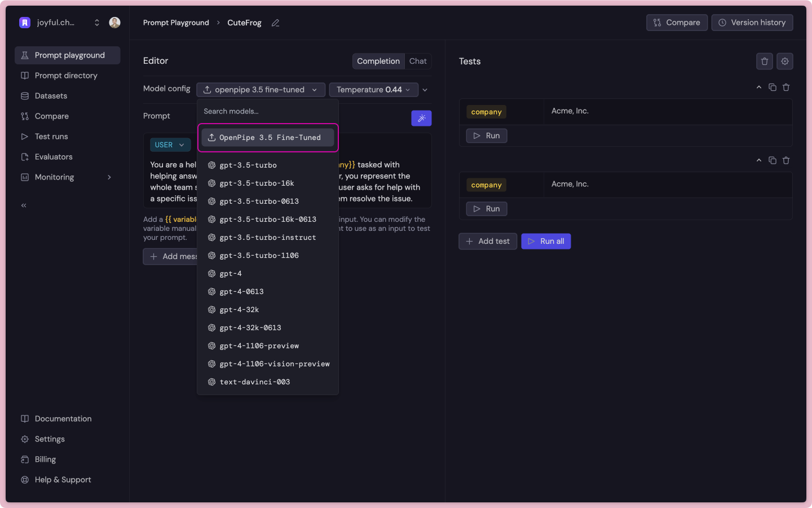
Task: Run the first test case
Action: pos(487,136)
